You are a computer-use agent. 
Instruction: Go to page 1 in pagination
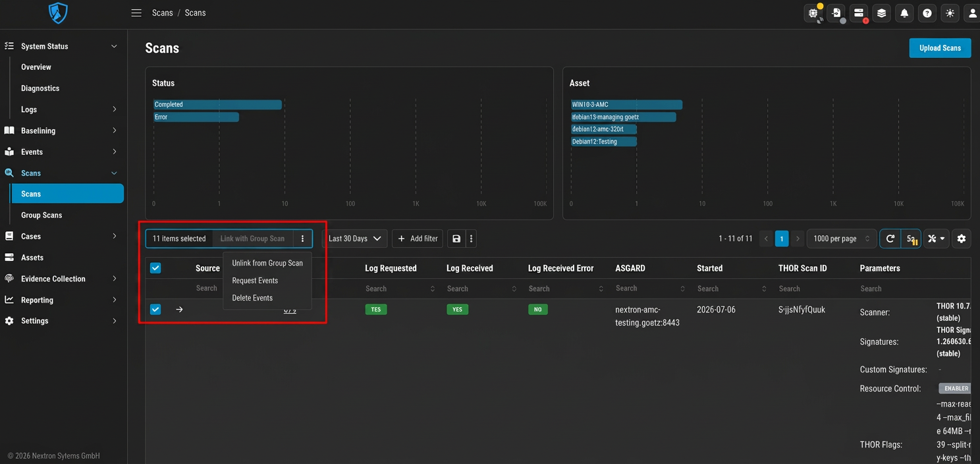pyautogui.click(x=782, y=239)
